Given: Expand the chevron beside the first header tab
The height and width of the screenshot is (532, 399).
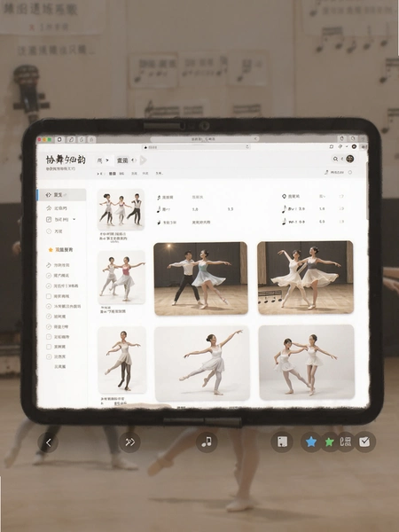Looking at the screenshot, I should click(x=107, y=160).
